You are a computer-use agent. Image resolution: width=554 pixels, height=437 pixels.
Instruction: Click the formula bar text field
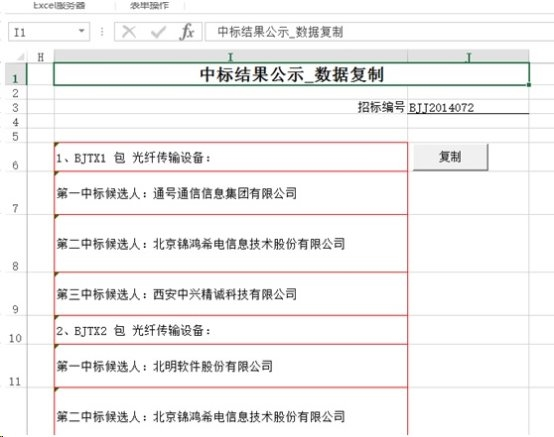click(x=379, y=32)
